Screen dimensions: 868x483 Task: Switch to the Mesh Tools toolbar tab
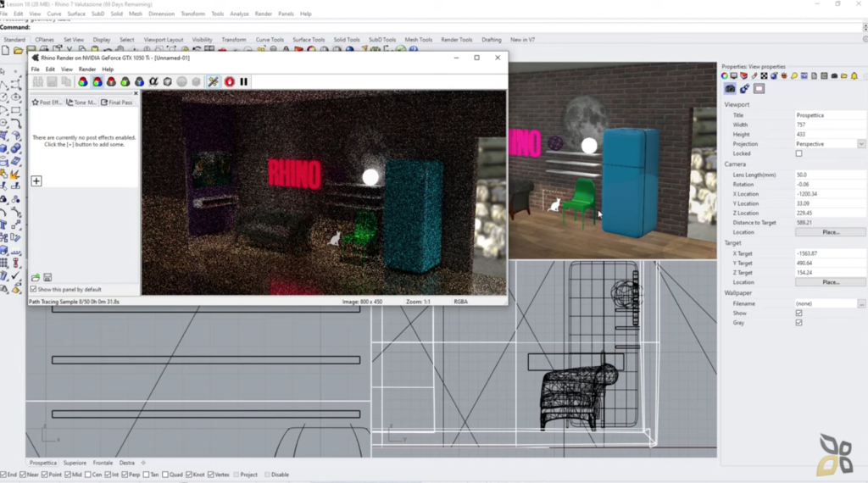click(419, 40)
